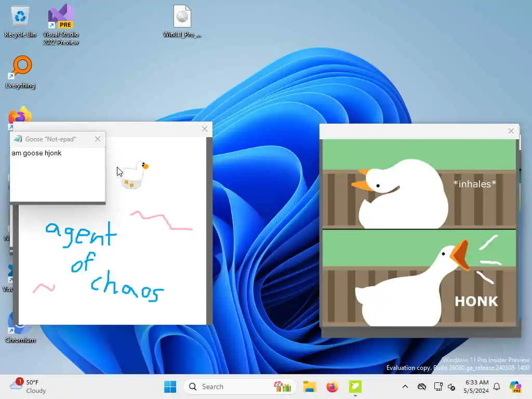Image resolution: width=532 pixels, height=399 pixels.
Task: Click the inhales HONK goose meme image
Action: [x=419, y=233]
